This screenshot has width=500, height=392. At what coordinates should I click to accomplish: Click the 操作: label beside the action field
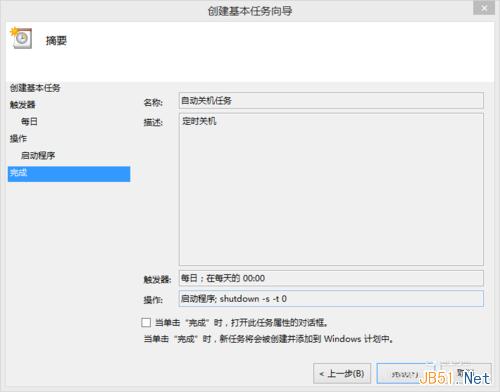(x=153, y=300)
